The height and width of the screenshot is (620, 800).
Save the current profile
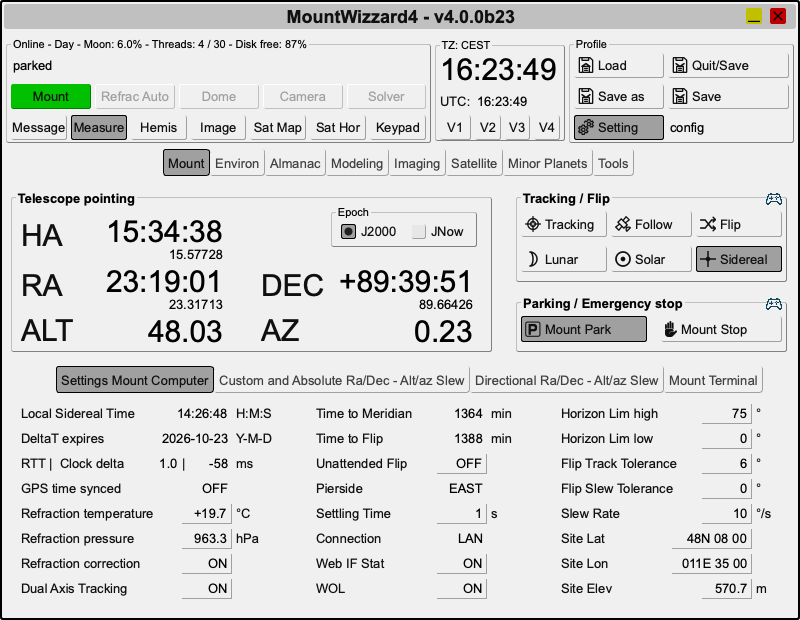pos(729,96)
